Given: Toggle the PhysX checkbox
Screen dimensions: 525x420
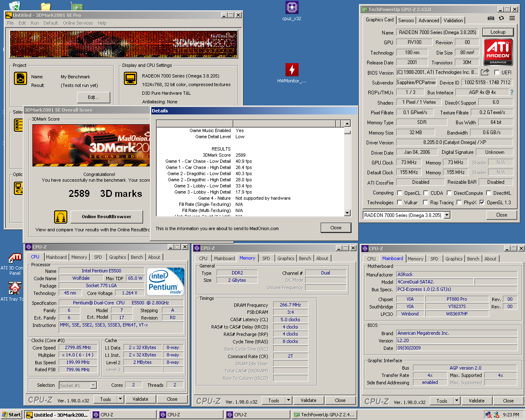Looking at the screenshot, I should click(x=459, y=202).
